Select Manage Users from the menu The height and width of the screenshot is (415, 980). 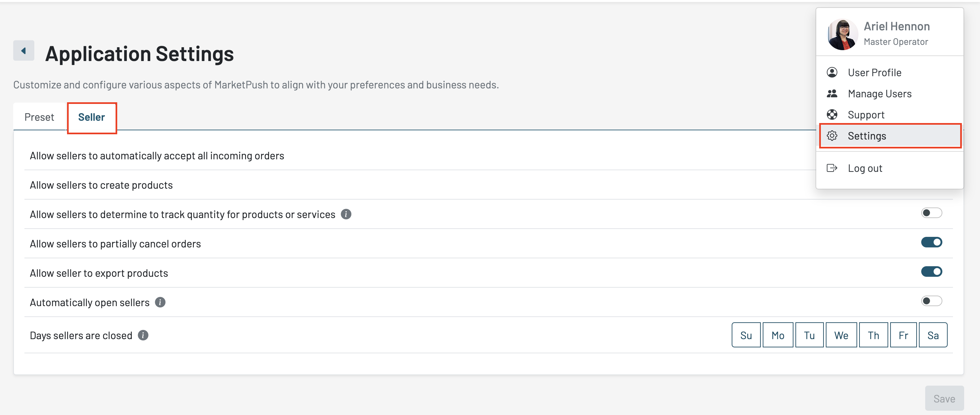click(880, 93)
